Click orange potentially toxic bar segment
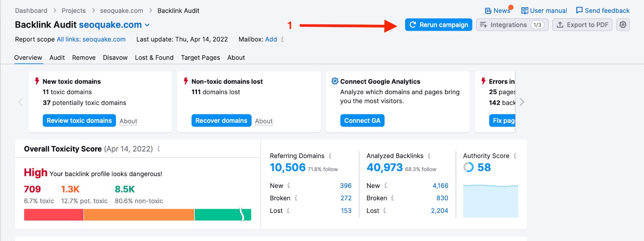This screenshot has width=644, height=241. 139,215
